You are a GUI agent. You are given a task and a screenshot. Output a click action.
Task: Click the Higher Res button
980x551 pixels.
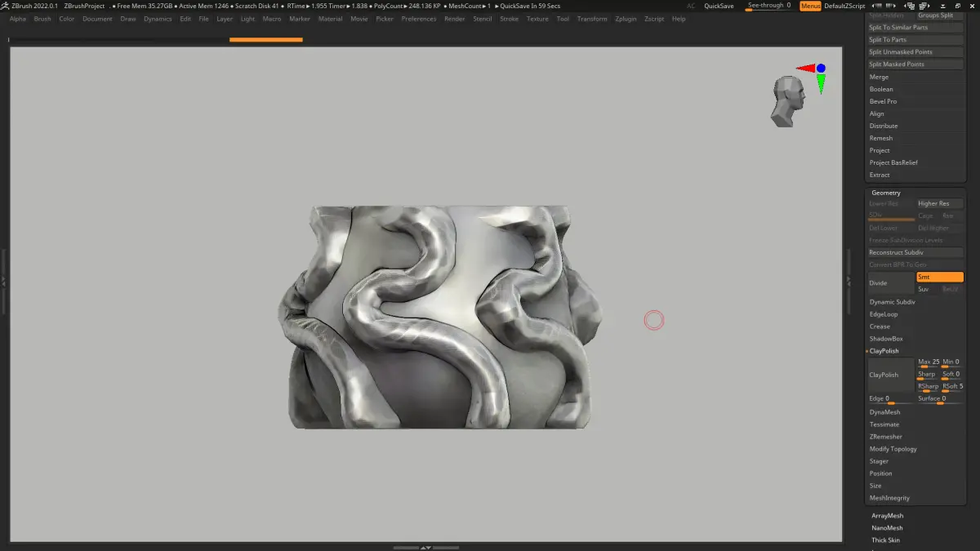pos(940,203)
